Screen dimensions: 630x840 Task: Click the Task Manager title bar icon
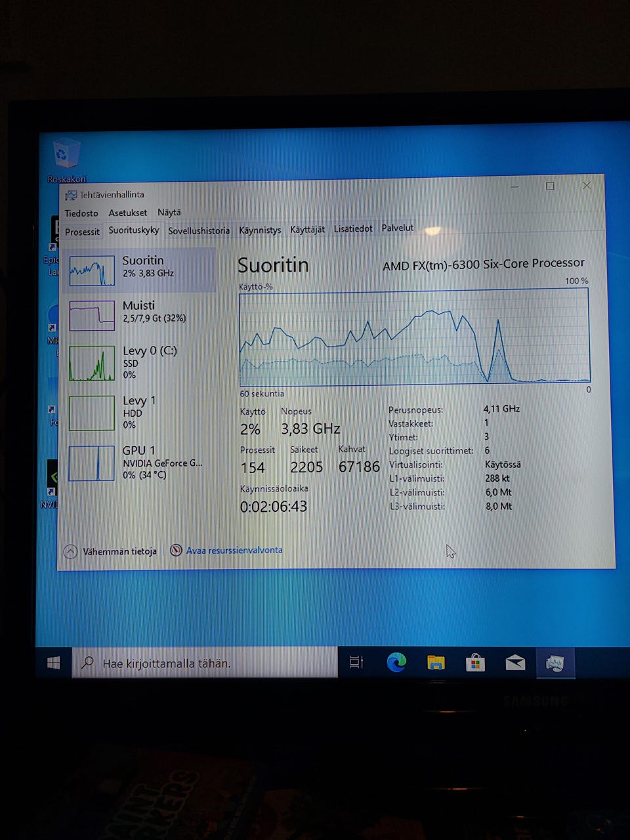pos(71,195)
